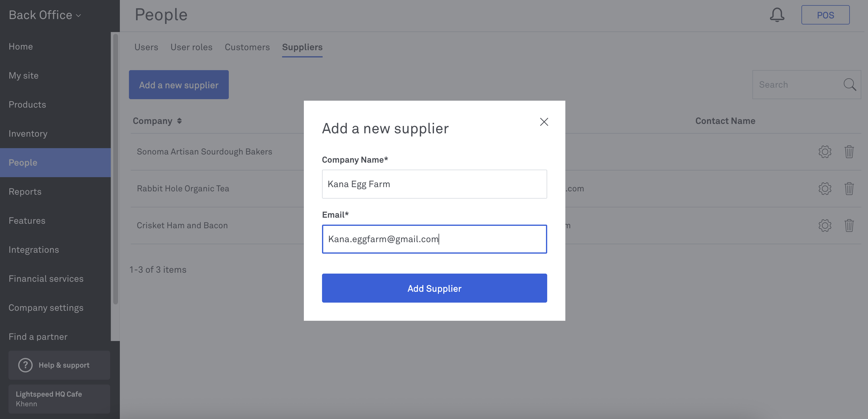The height and width of the screenshot is (419, 868).
Task: Delete Rabbit Hole Organic Tea supplier
Action: click(x=849, y=188)
